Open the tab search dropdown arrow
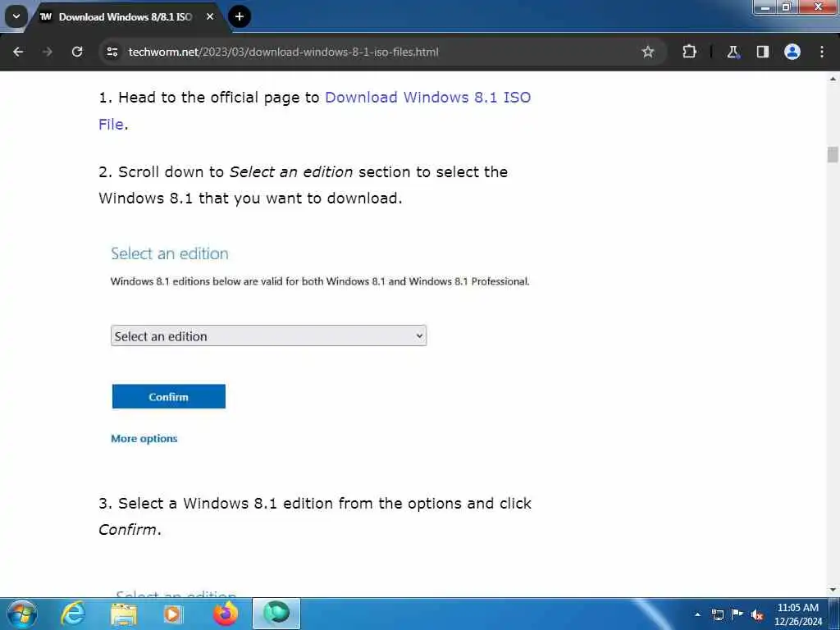Image resolution: width=840 pixels, height=630 pixels. click(x=16, y=16)
